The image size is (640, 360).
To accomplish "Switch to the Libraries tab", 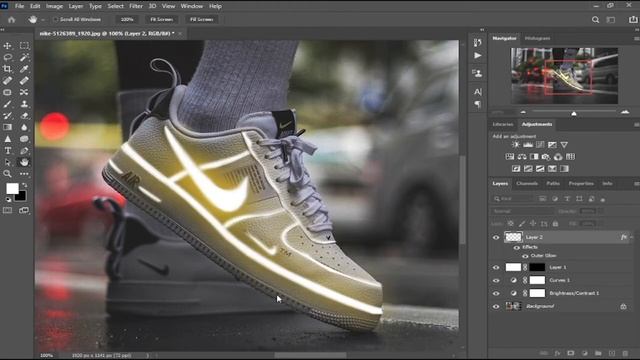I will 502,124.
